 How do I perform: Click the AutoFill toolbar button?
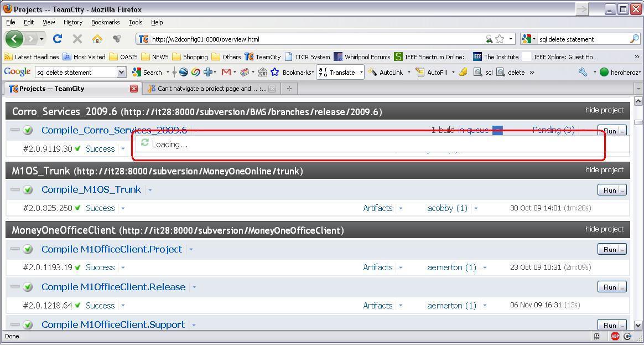432,73
